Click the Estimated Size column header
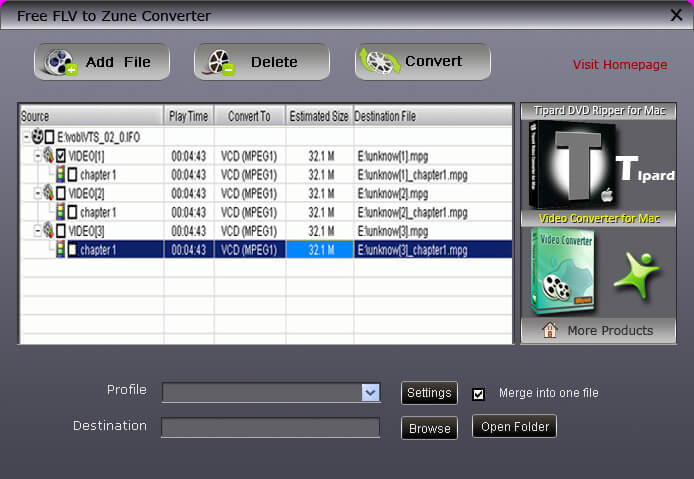The width and height of the screenshot is (694, 479). click(x=318, y=117)
